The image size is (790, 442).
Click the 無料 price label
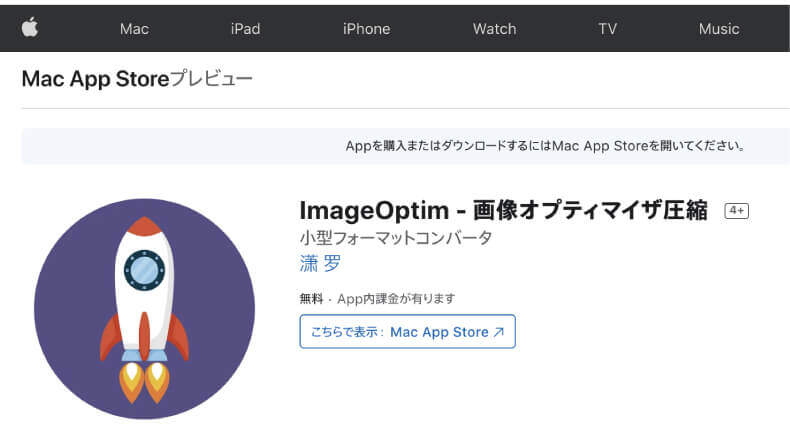pyautogui.click(x=311, y=299)
